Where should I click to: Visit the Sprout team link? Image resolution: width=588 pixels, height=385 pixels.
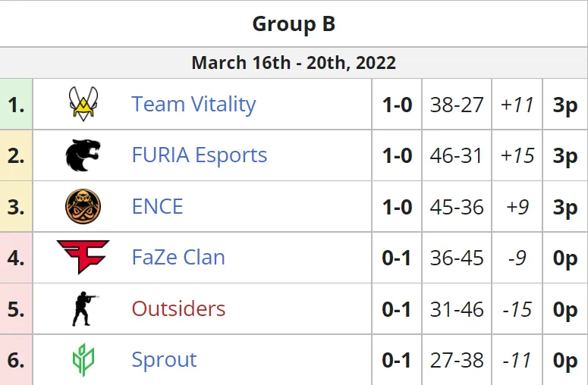164,360
